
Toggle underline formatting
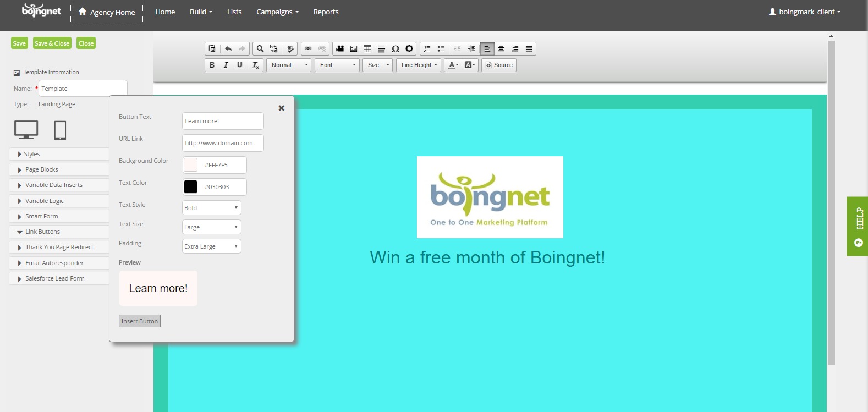pos(240,65)
